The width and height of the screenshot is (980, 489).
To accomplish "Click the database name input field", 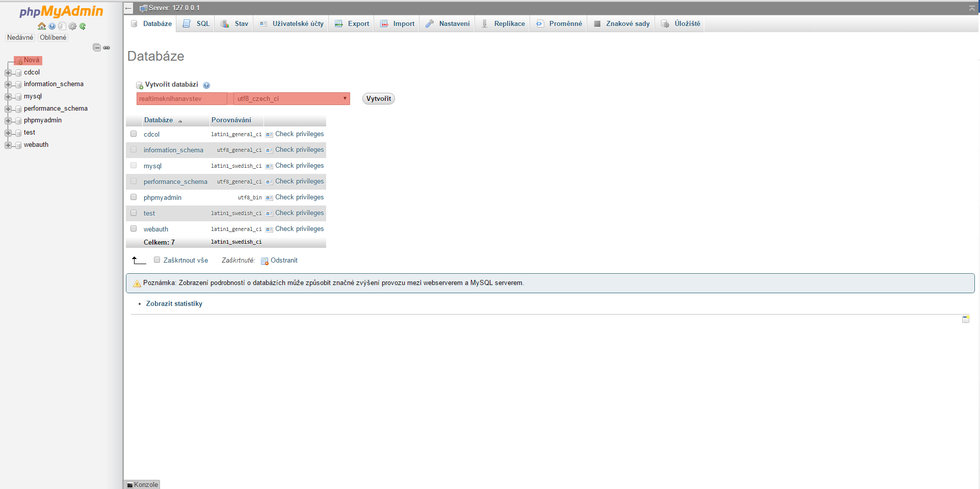I will [x=181, y=98].
